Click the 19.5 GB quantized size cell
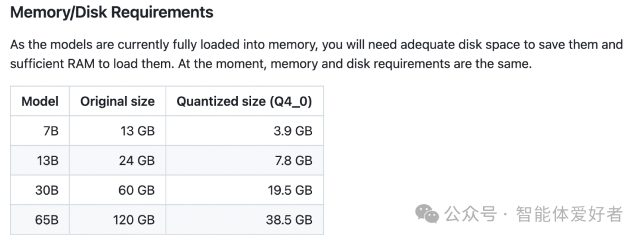The image size is (644, 240). click(x=244, y=190)
